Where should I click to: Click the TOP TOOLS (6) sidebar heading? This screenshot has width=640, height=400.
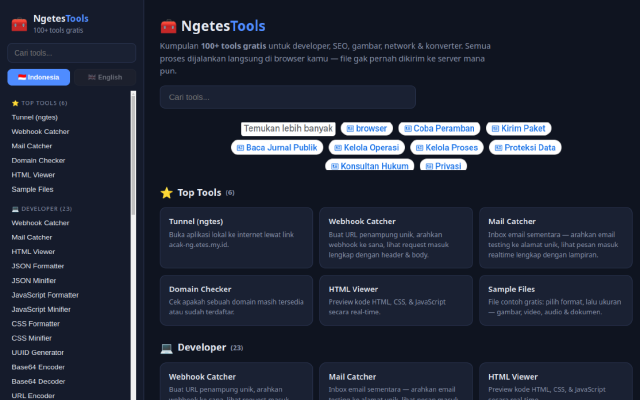click(40, 103)
